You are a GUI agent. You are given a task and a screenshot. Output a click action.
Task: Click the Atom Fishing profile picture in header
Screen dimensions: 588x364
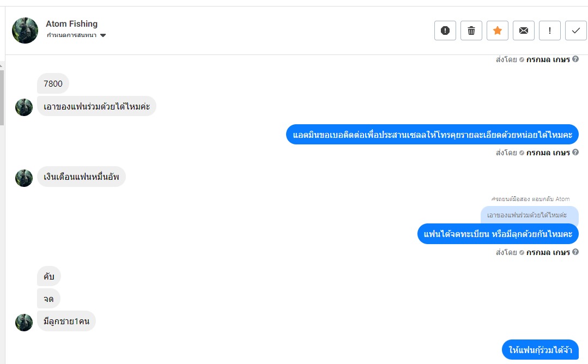pos(25,31)
